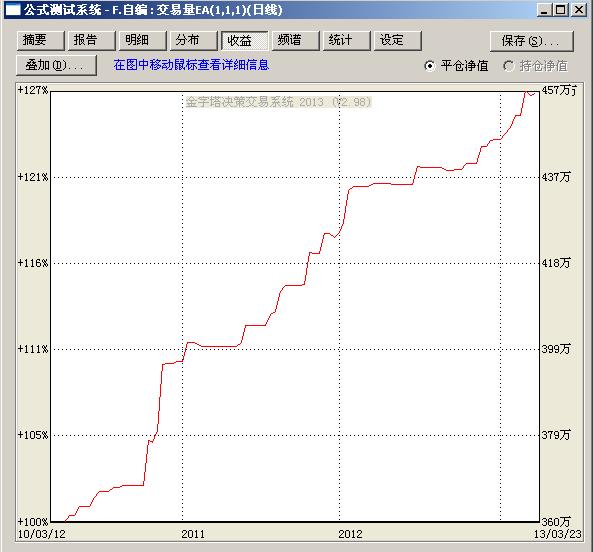Switch to the 统计 statistics tab
Image resolution: width=593 pixels, height=552 pixels.
click(x=346, y=40)
